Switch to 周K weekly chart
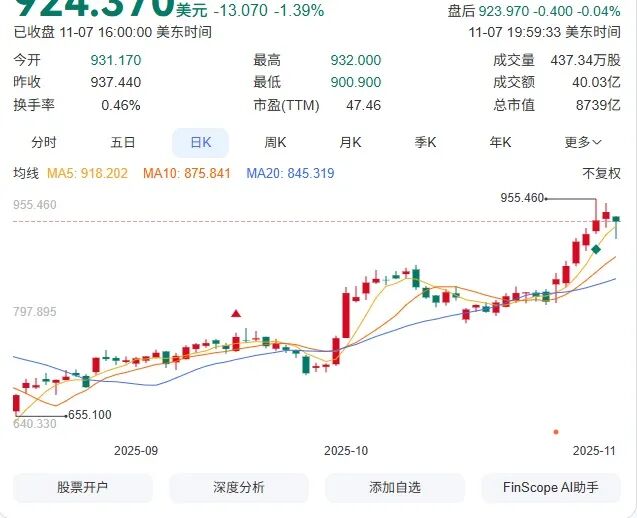This screenshot has height=518, width=637. pos(275,142)
